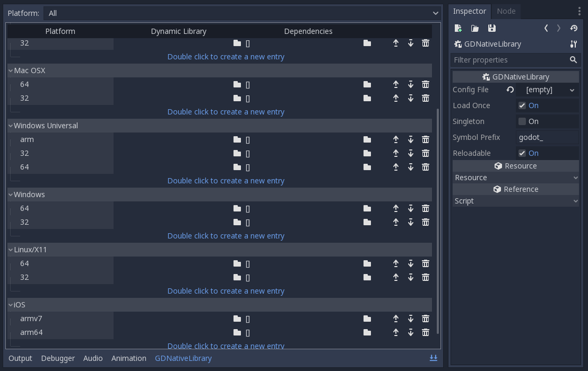
Task: Open the load resource folder icon
Action: (474, 28)
